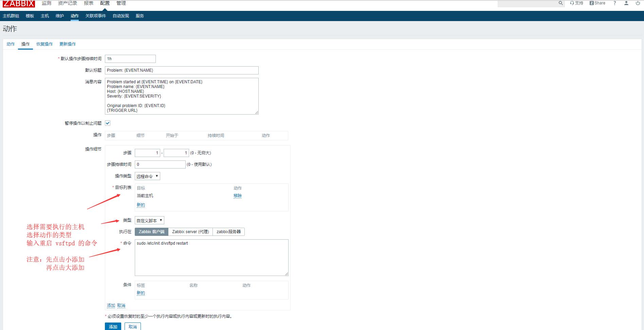Open the 监测 top menu
The width and height of the screenshot is (644, 330).
pos(47,3)
